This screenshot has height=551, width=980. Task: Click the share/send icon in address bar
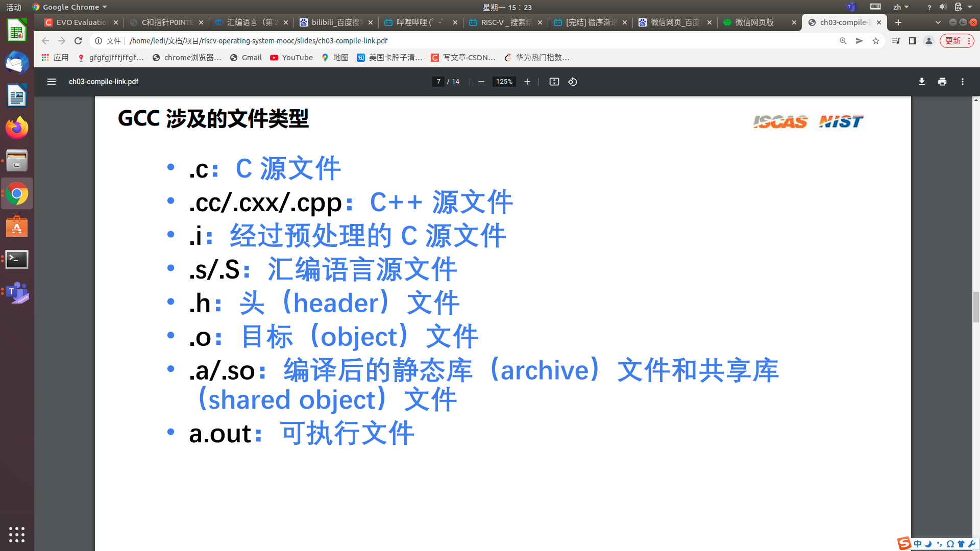pos(860,41)
